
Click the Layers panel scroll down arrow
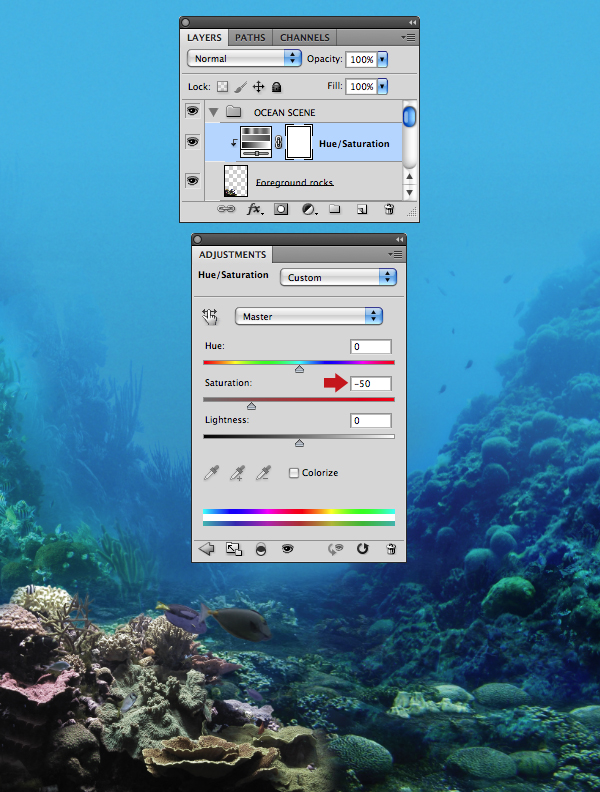coord(410,192)
